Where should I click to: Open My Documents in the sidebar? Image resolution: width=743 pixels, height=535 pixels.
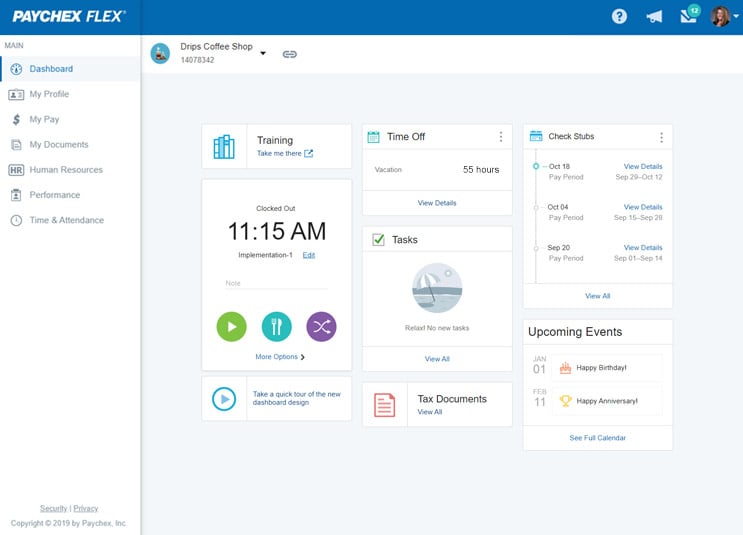(70, 145)
